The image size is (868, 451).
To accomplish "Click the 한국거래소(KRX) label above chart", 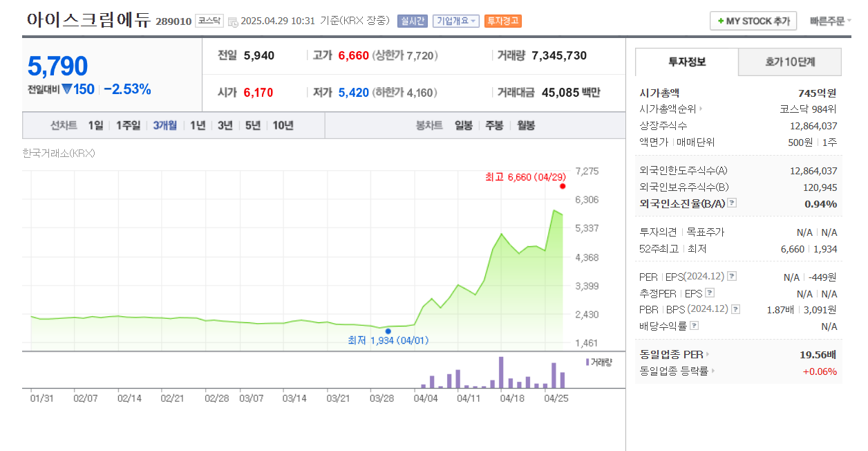I will click(x=59, y=153).
